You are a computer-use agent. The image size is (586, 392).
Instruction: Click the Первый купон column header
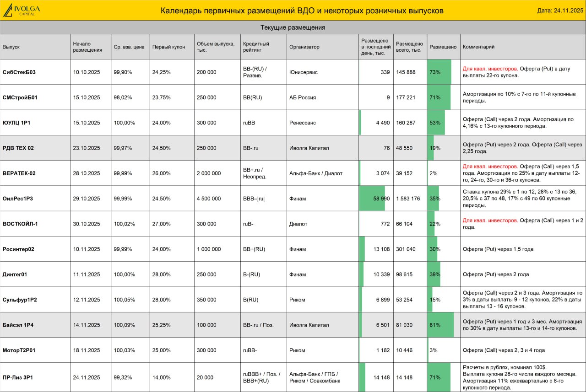coord(172,47)
